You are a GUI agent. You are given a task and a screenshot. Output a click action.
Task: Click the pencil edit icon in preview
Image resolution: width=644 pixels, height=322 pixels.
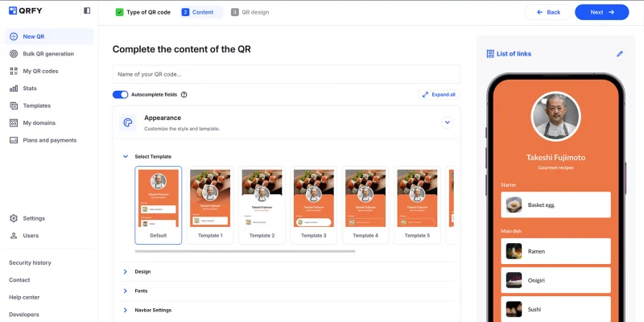(620, 54)
